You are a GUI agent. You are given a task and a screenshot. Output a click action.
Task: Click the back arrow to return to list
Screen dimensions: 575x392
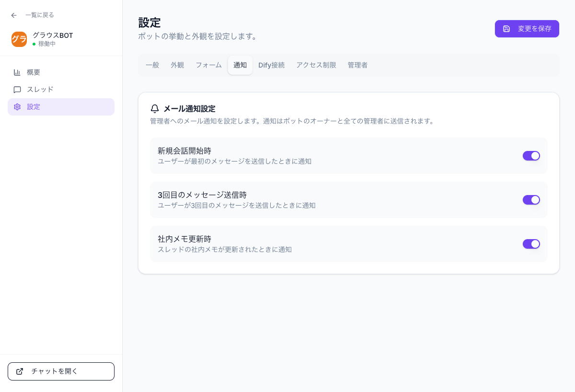tap(13, 15)
